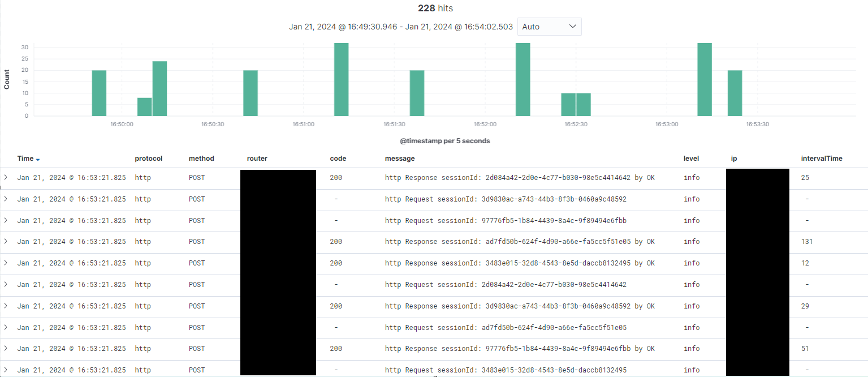Click the protocol column header

(x=149, y=158)
